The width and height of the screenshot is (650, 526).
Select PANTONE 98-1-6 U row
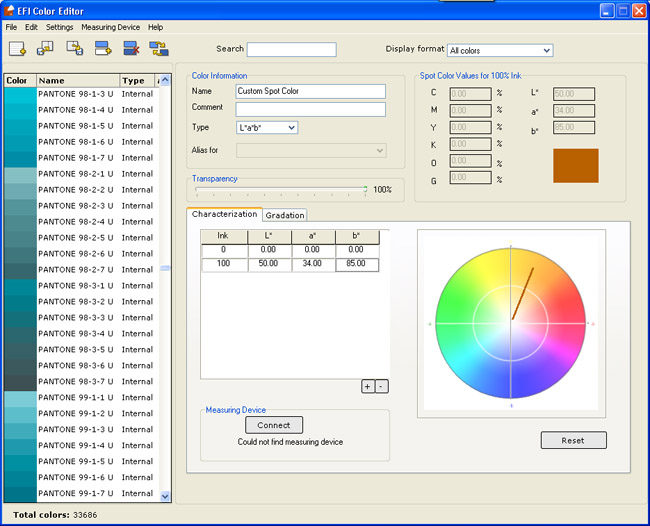point(82,142)
